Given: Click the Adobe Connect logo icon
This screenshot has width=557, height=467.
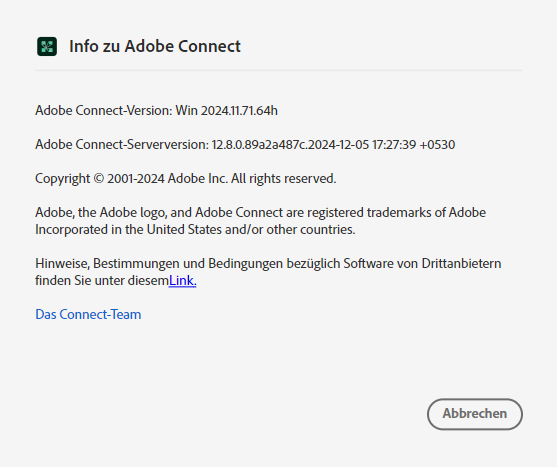Looking at the screenshot, I should [47, 47].
